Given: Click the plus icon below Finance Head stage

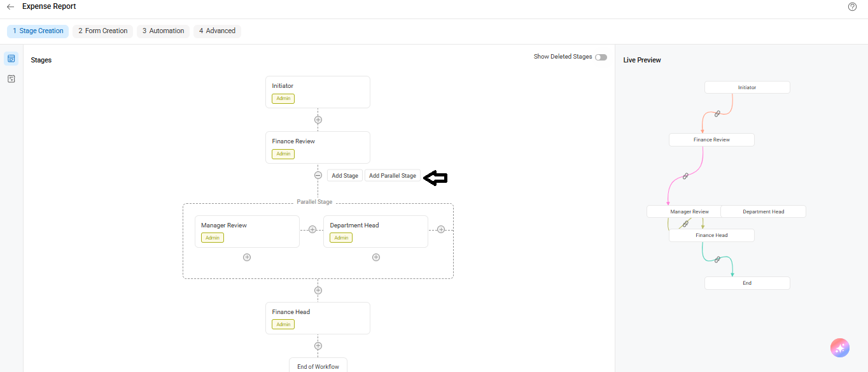Looking at the screenshot, I should tap(318, 346).
